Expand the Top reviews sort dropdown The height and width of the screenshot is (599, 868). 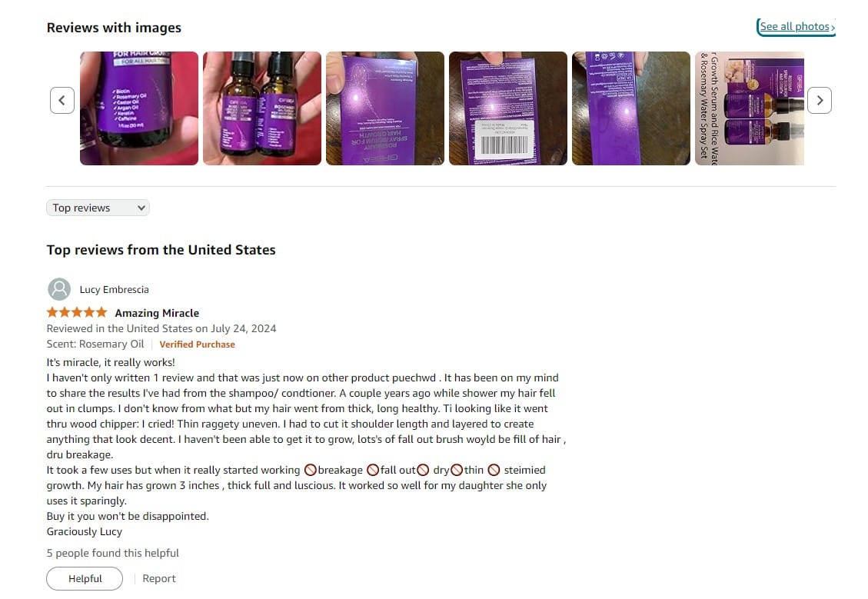click(x=98, y=208)
